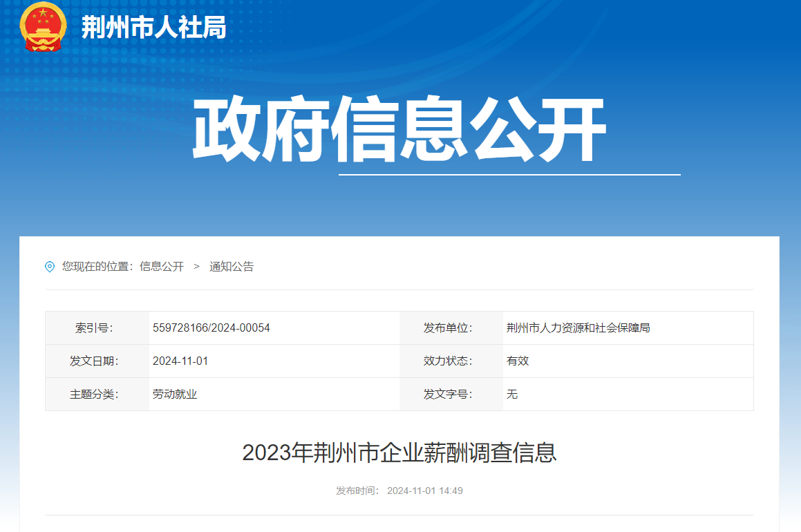Click the national emblem logo

click(x=43, y=27)
